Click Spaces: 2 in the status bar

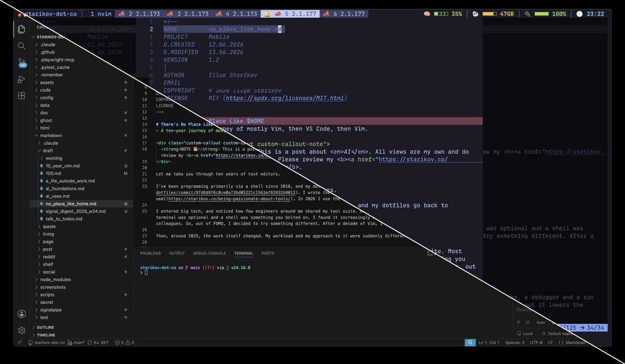[x=515, y=343]
